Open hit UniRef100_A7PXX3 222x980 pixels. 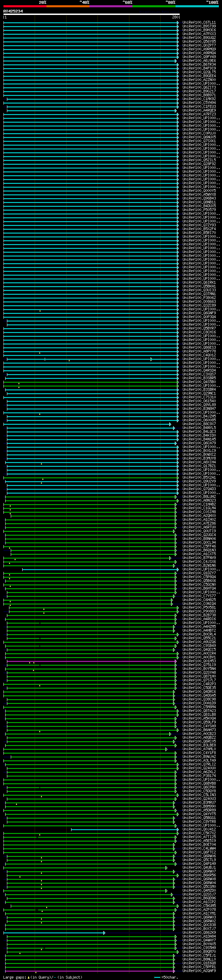(x=199, y=34)
